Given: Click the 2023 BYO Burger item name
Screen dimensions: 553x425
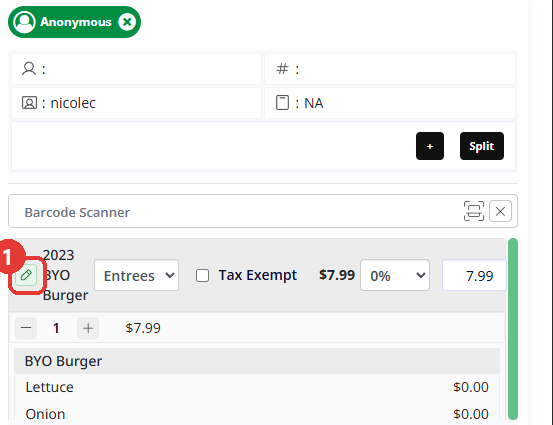Looking at the screenshot, I should 65,275.
